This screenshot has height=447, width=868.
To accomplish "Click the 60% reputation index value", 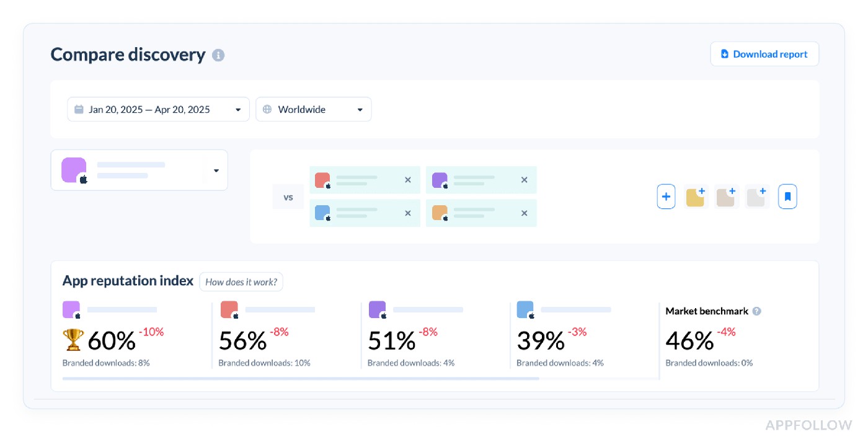I will (112, 340).
